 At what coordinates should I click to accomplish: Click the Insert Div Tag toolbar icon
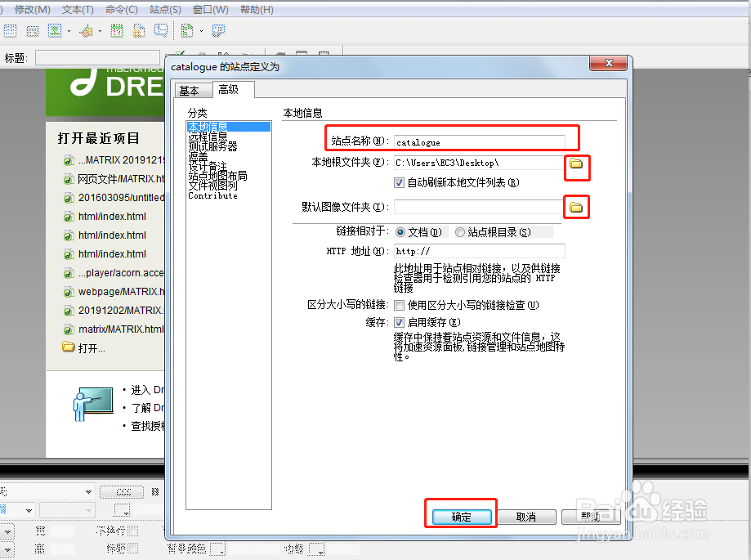point(33,32)
